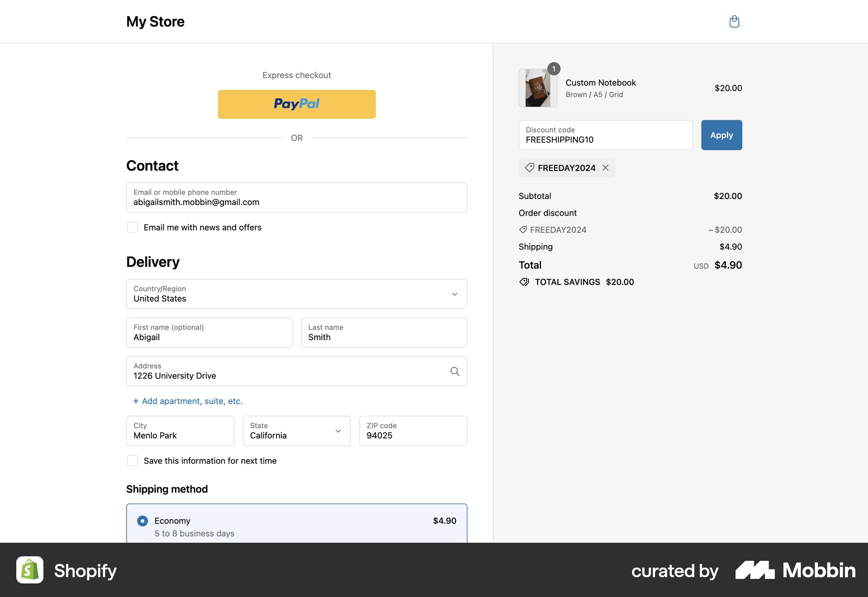Click the Apply discount button
This screenshot has width=868, height=597.
[721, 135]
